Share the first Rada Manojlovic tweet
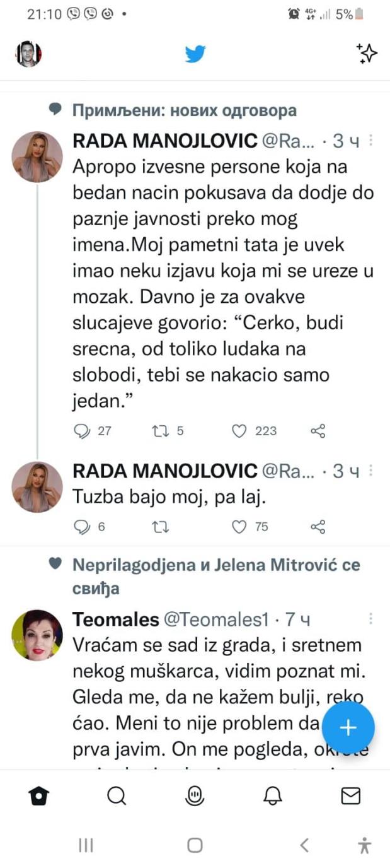 click(318, 431)
